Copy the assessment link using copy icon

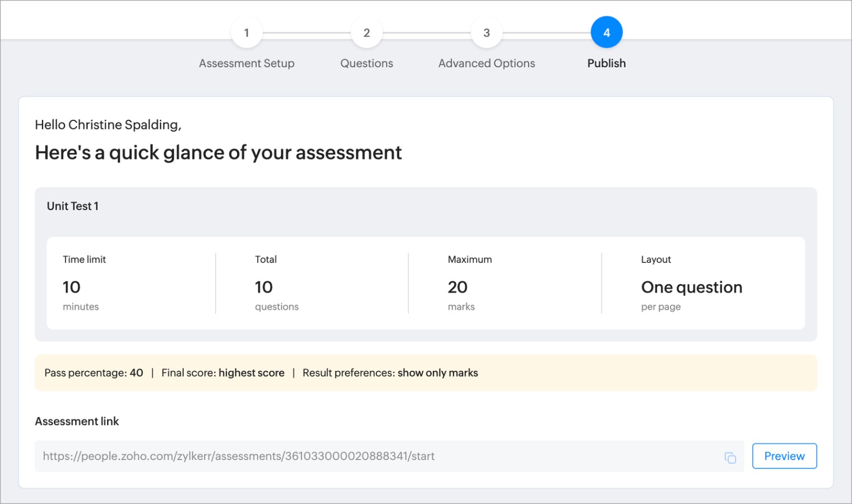click(730, 458)
